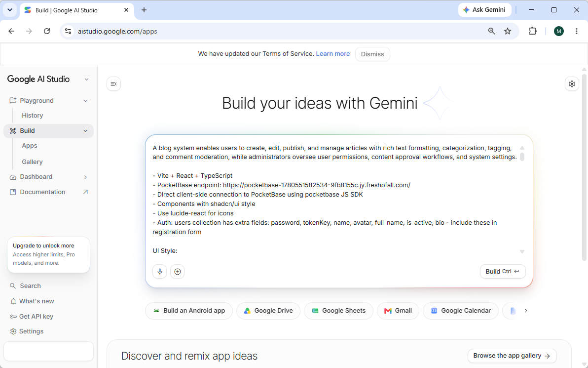Click the PocketBase endpoint line in prompt

coord(282,185)
